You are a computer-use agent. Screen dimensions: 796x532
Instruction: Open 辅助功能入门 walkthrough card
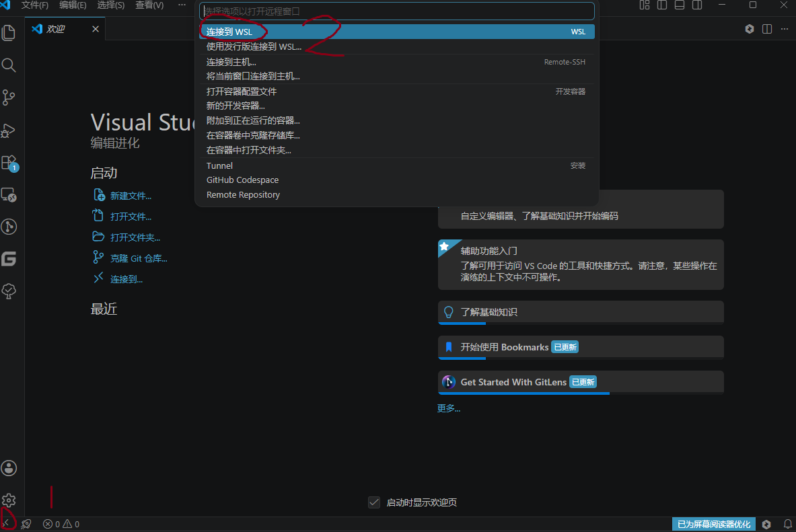click(581, 264)
